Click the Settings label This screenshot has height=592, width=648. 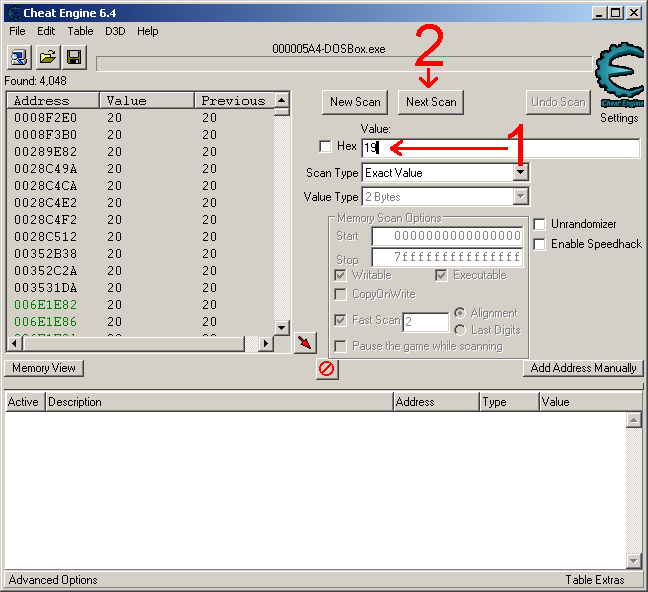(619, 118)
